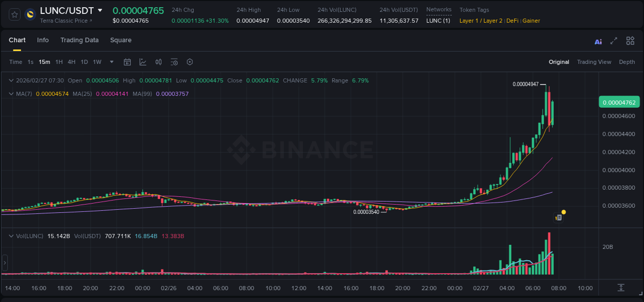This screenshot has height=302, width=644.
Task: Select the 15m timeframe
Action: tap(44, 62)
